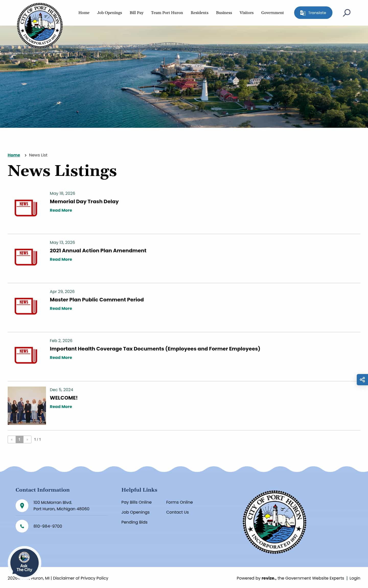Click the news icon for Memorial Day Trash Delay
The height and width of the screenshot is (588, 368).
pyautogui.click(x=26, y=208)
